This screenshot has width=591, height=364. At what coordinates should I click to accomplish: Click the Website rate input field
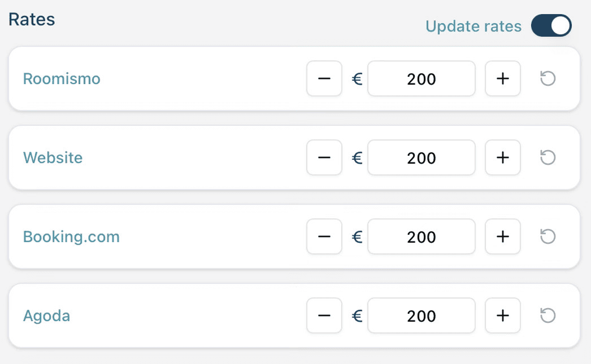tap(421, 157)
